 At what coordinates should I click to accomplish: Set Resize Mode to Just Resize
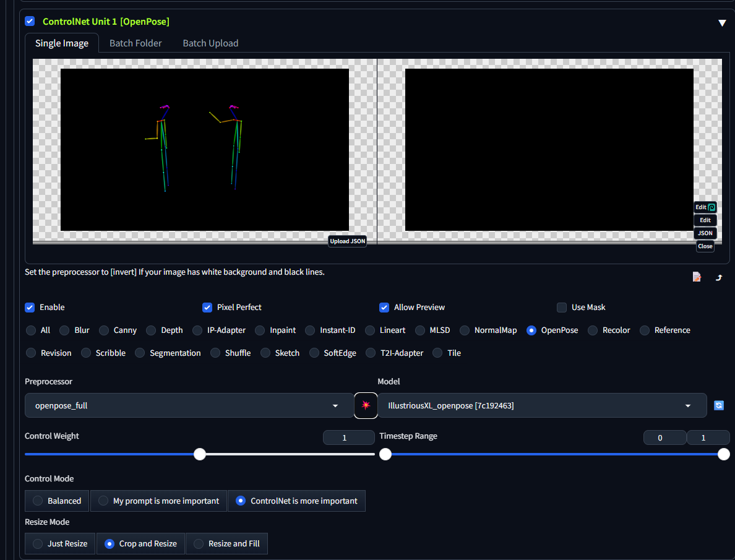tap(60, 543)
